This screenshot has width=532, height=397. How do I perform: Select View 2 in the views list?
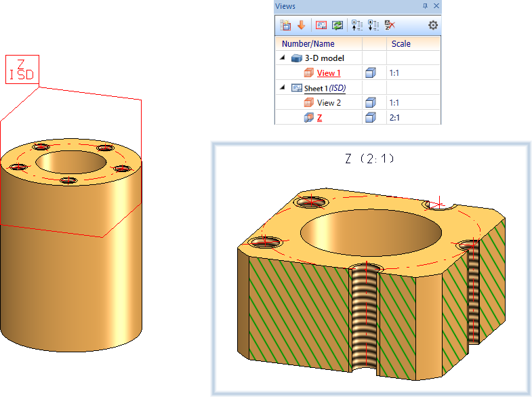point(329,103)
